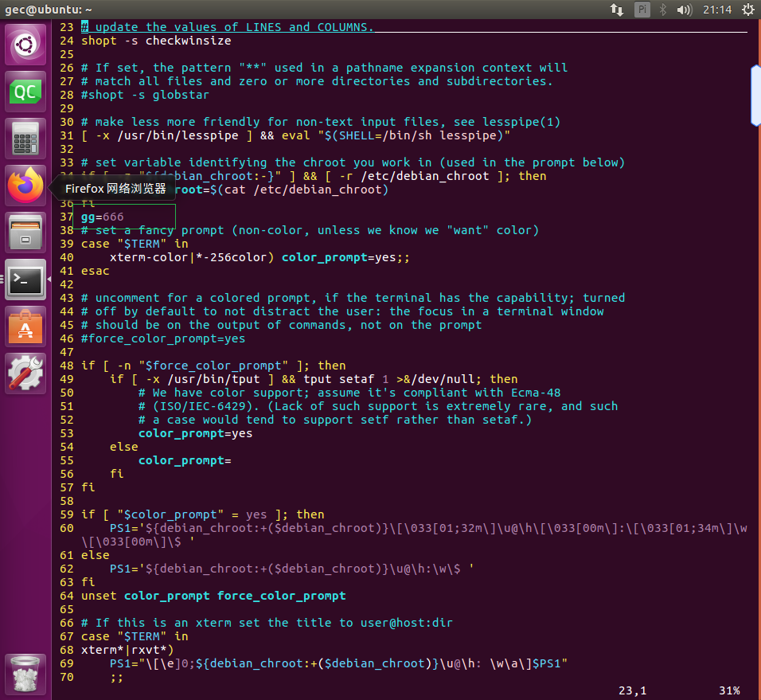This screenshot has width=761, height=700.
Task: Open the Pi input method indicator
Action: 642,10
